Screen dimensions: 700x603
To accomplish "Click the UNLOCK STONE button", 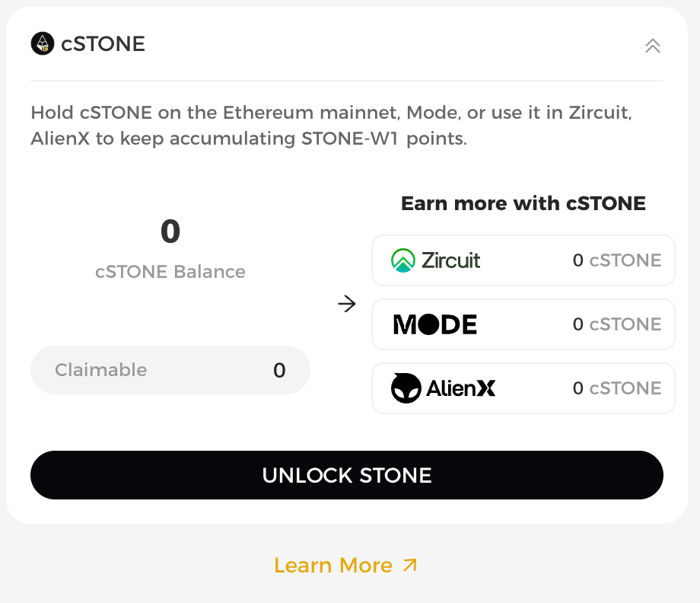I will point(347,475).
